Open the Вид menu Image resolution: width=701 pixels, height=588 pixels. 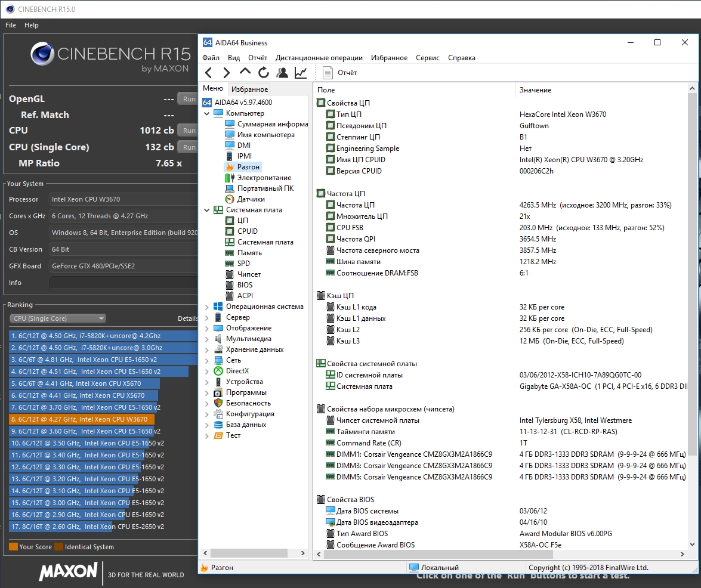234,58
